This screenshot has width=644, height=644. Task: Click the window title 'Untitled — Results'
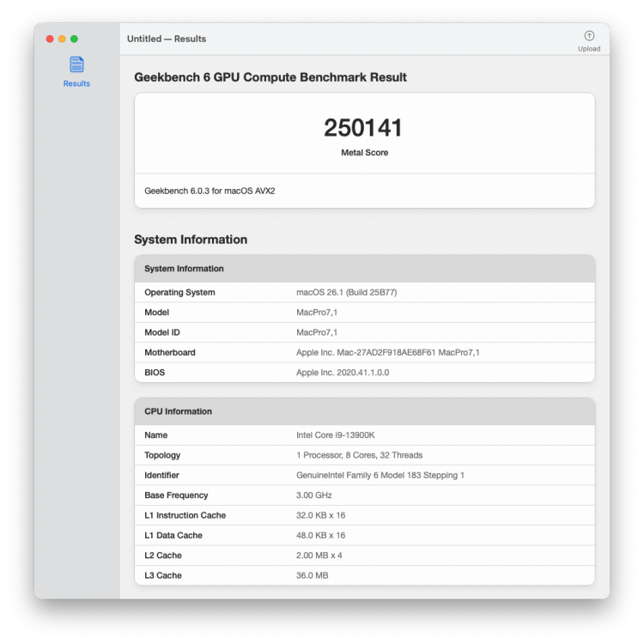pyautogui.click(x=167, y=39)
